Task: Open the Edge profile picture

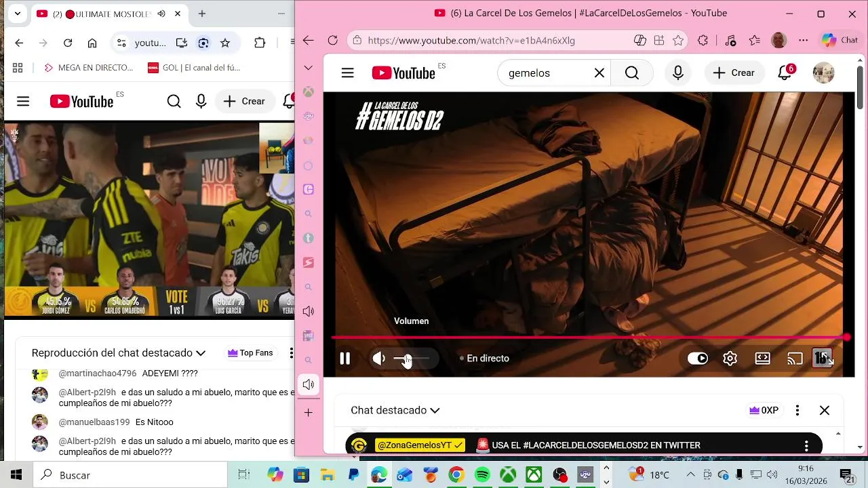Action: point(779,40)
